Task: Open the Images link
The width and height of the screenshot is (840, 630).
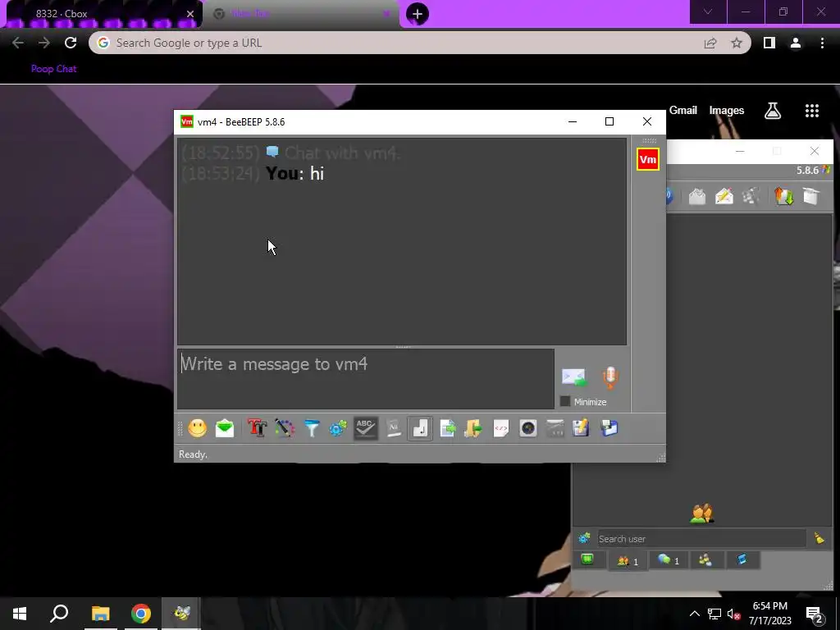Action: [x=727, y=111]
